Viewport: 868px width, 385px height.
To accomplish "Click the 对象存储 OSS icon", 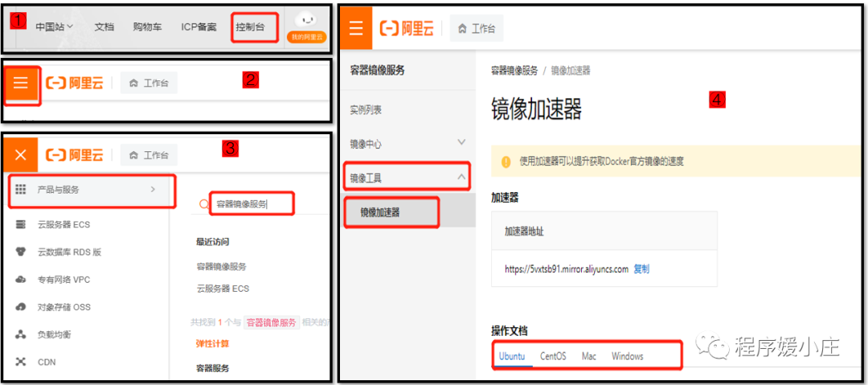I will (x=21, y=307).
